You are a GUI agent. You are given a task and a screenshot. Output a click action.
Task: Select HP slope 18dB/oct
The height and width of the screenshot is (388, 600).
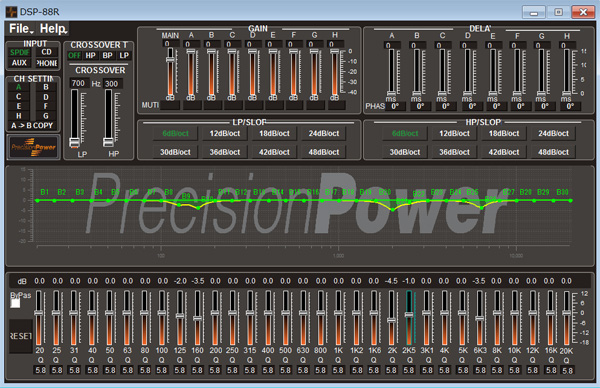(x=504, y=134)
